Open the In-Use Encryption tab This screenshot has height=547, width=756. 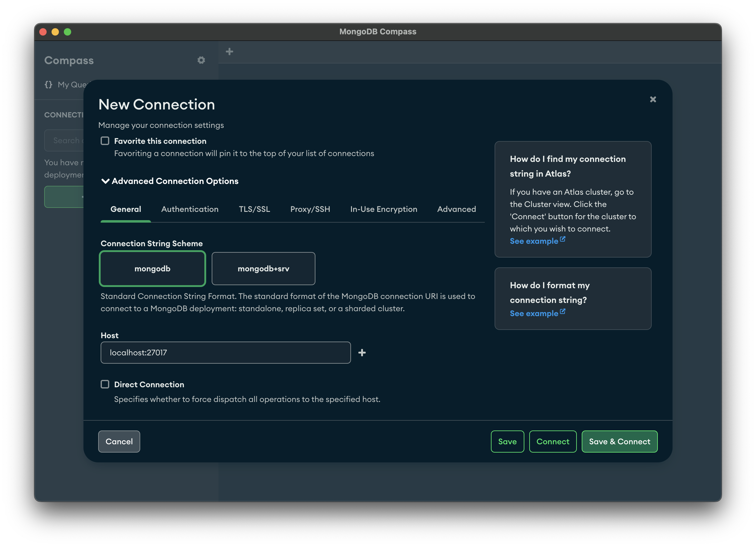point(384,209)
